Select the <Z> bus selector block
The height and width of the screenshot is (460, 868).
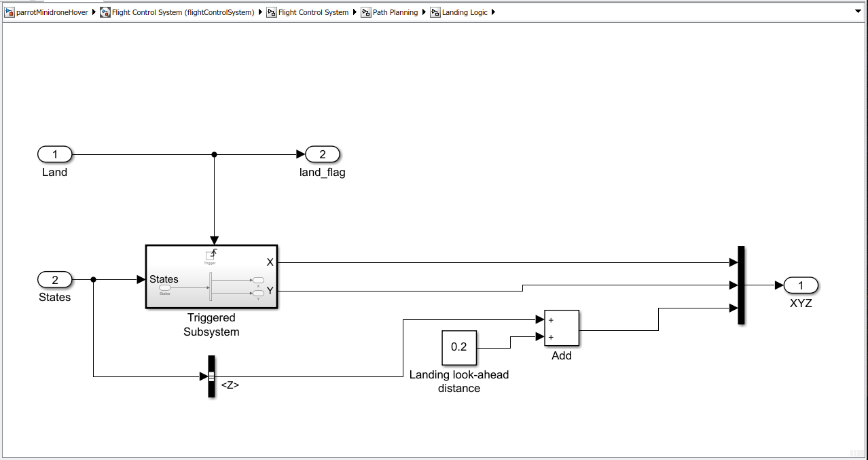coord(211,376)
